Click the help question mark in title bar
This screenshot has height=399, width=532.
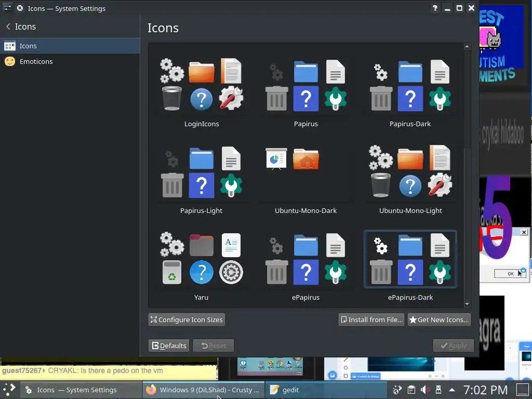[435, 8]
